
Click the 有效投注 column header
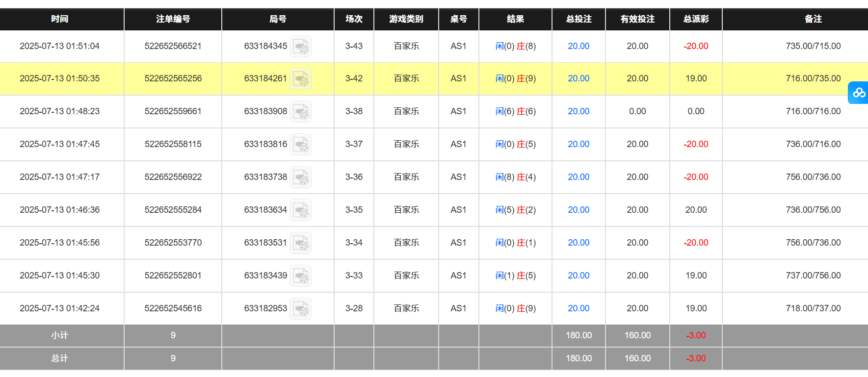(637, 19)
